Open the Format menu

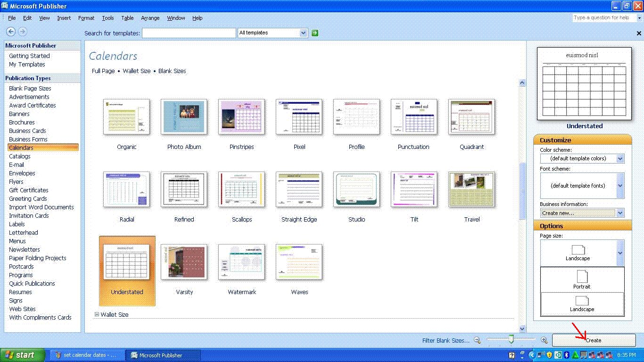pos(86,18)
